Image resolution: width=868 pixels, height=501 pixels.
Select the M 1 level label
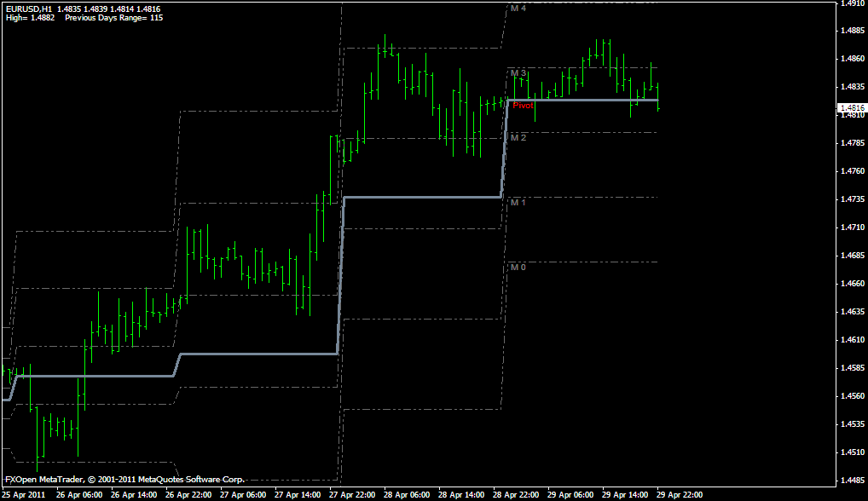pyautogui.click(x=518, y=203)
